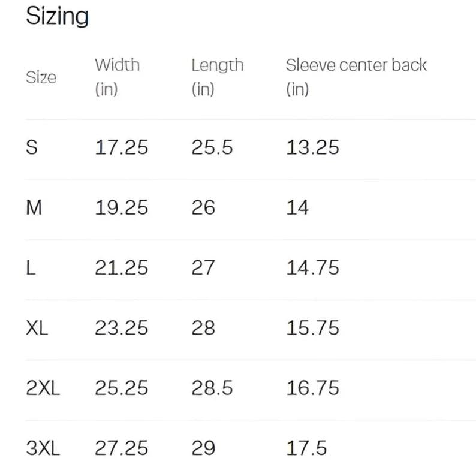Click the Sizing heading
The image size is (476, 476).
[57, 16]
